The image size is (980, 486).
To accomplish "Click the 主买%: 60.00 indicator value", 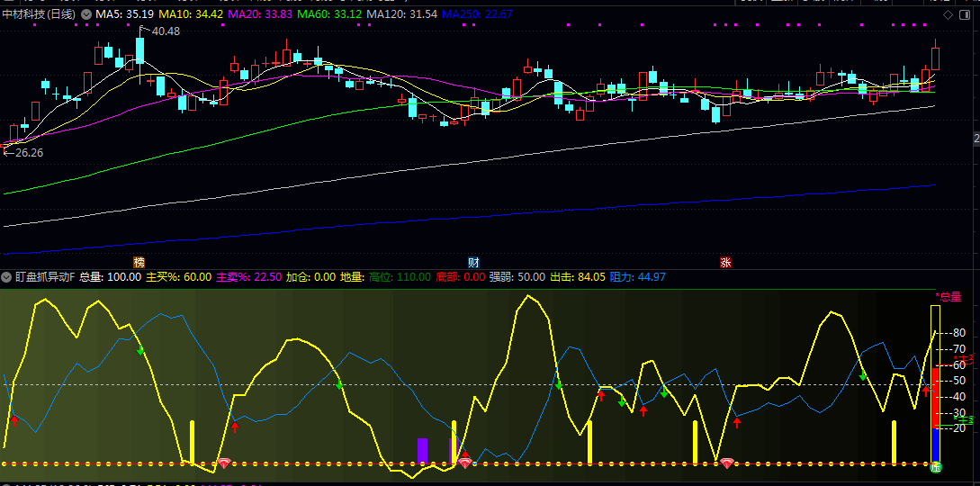I will (178, 277).
